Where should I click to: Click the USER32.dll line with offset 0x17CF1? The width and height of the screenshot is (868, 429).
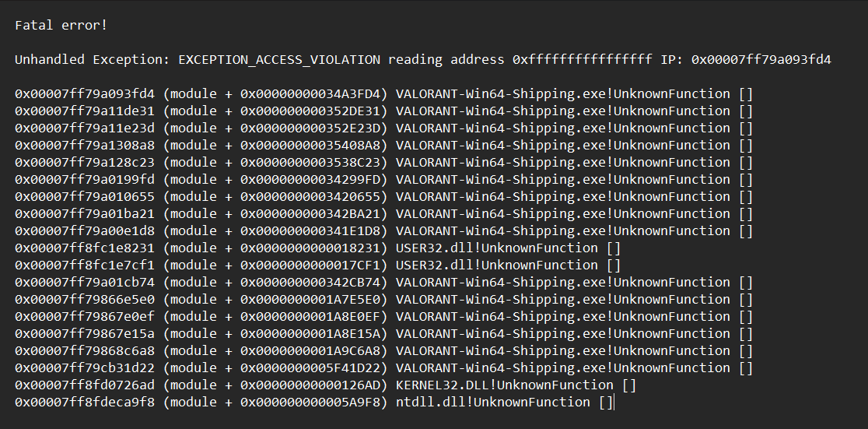pyautogui.click(x=496, y=265)
